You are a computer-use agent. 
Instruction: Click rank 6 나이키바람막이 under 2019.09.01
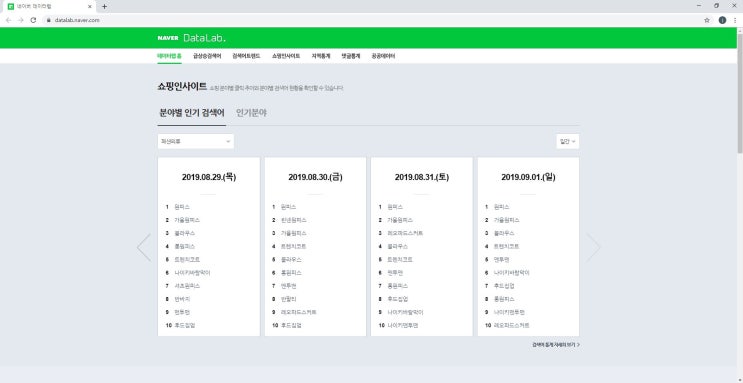tap(512, 273)
